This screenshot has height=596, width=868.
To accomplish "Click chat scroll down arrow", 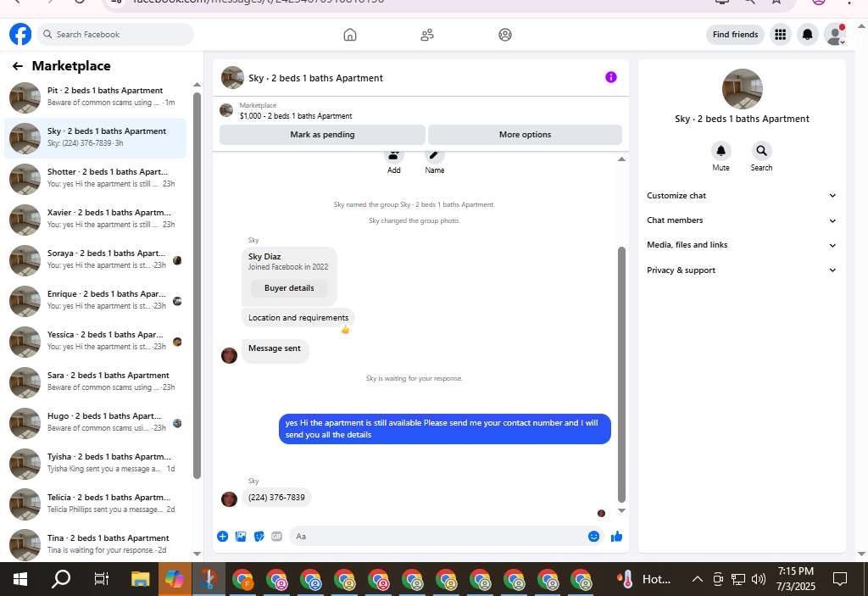I will 621,510.
